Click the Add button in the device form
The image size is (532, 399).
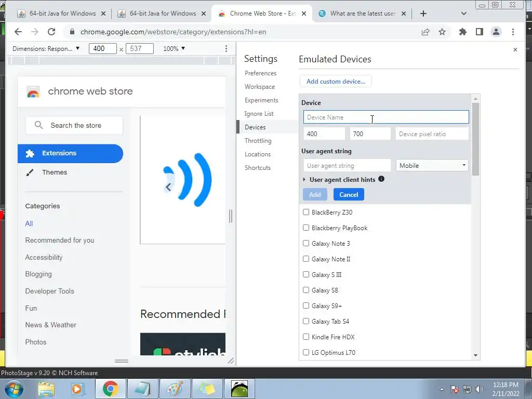point(315,195)
